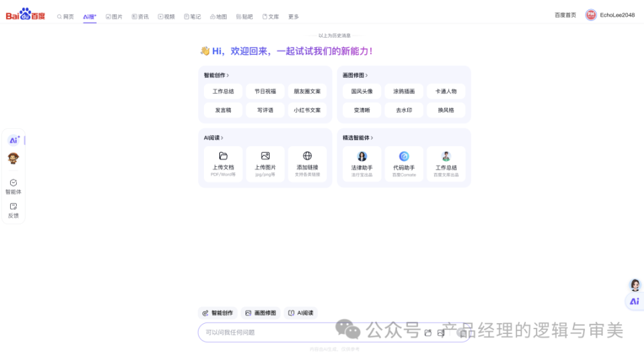The width and height of the screenshot is (644, 356).
Task: Switch to the 网页 tab
Action: point(66,17)
